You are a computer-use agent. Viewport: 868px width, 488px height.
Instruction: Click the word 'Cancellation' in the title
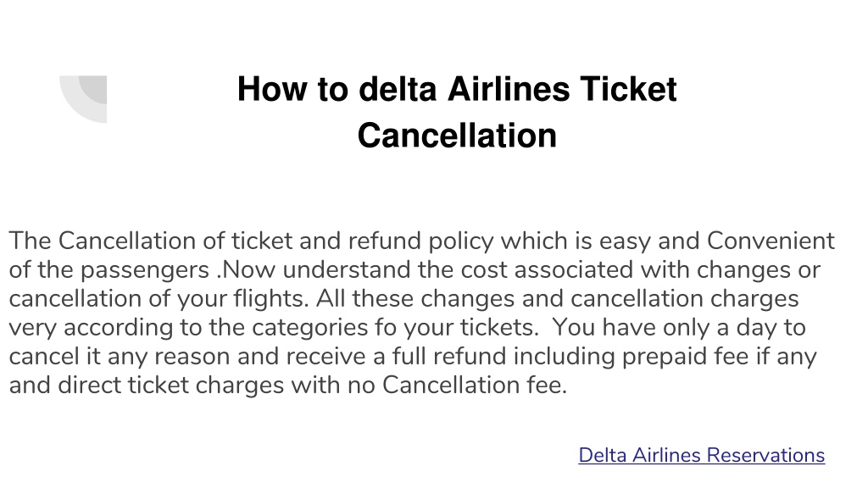457,136
